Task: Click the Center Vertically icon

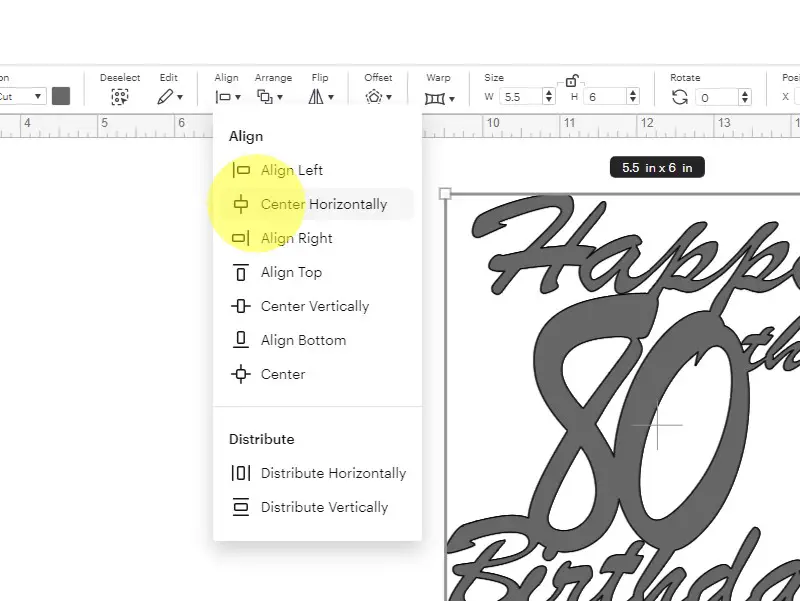Action: click(241, 306)
